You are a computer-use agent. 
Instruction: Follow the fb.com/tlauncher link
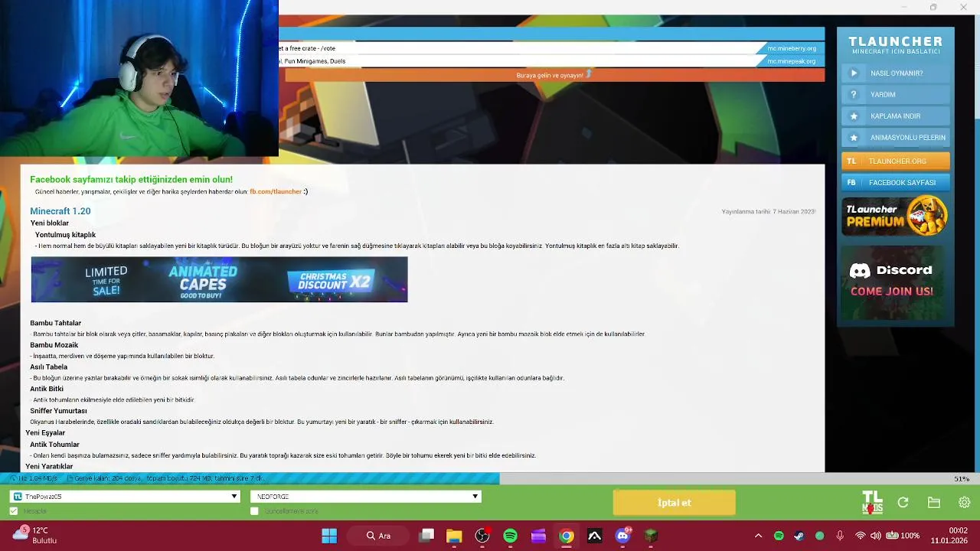276,191
